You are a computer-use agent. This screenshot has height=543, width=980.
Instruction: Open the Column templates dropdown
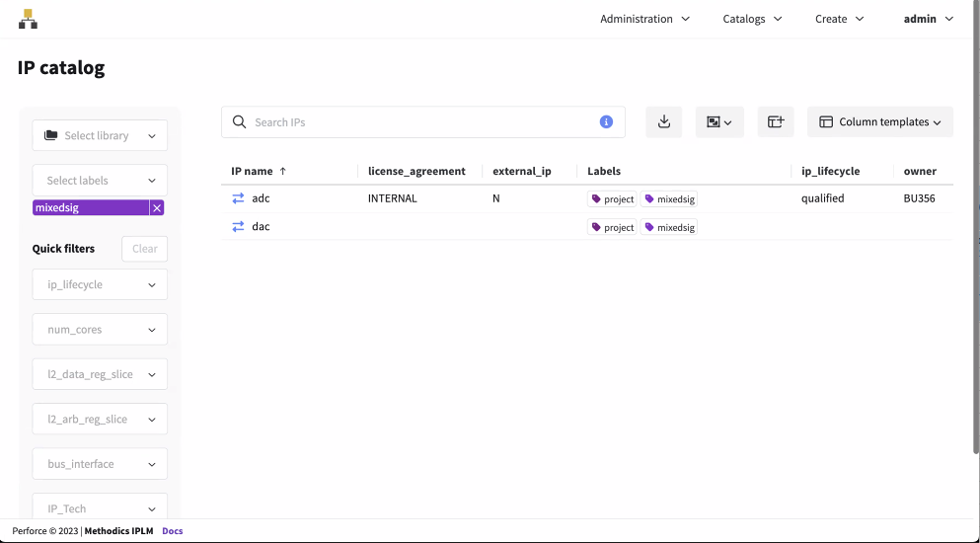coord(879,122)
